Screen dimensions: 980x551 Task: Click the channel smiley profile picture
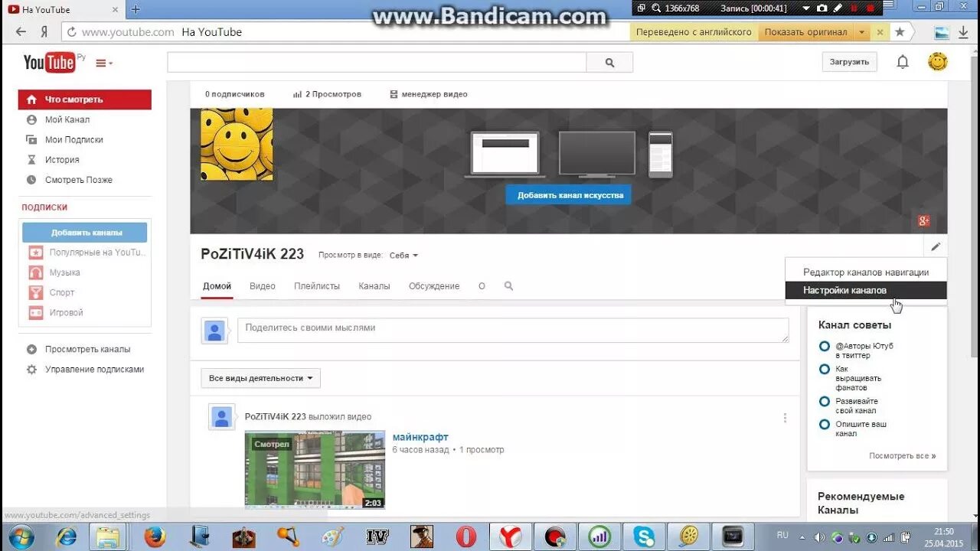(237, 144)
